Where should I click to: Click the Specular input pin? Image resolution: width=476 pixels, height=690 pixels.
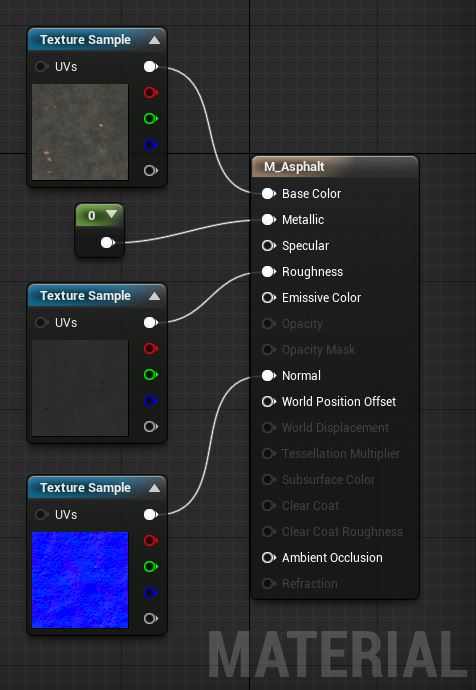(x=269, y=246)
